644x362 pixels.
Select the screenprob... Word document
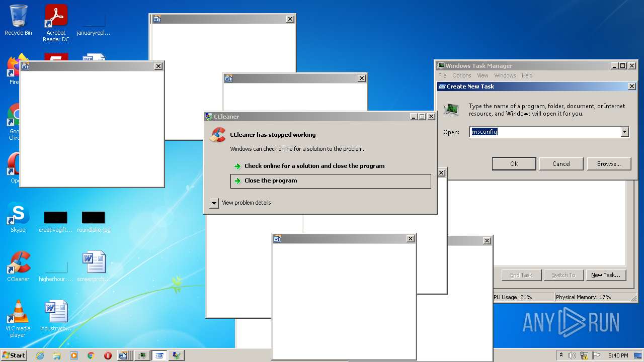(94, 266)
